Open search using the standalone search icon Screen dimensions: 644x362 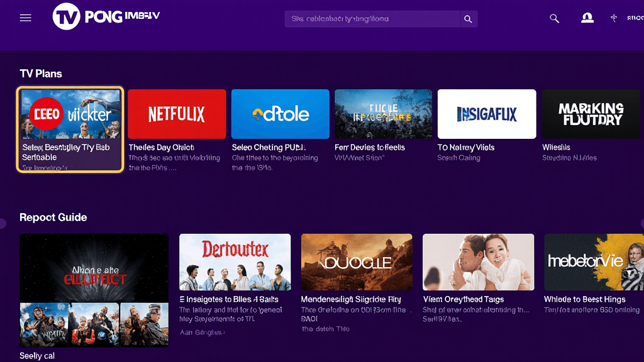(554, 18)
